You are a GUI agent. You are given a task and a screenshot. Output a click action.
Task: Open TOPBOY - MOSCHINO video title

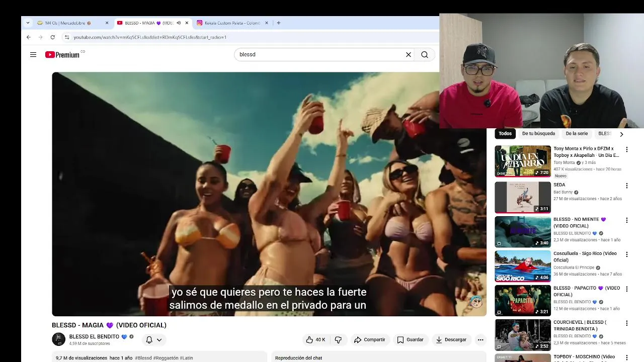(584, 357)
